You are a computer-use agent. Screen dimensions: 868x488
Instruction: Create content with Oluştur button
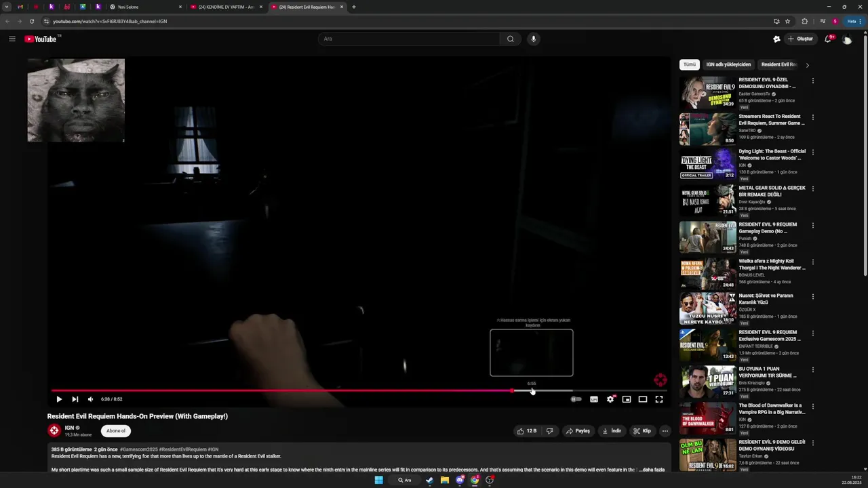[x=800, y=39]
